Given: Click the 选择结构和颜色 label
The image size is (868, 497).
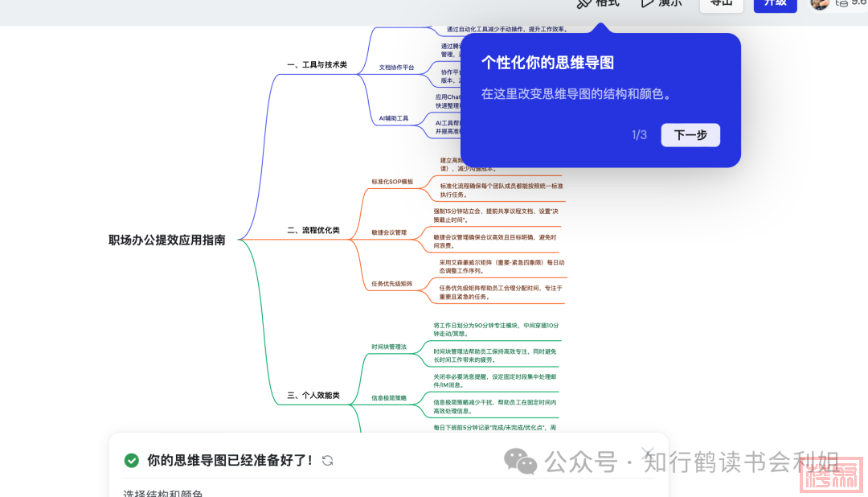Looking at the screenshot, I should tap(162, 493).
